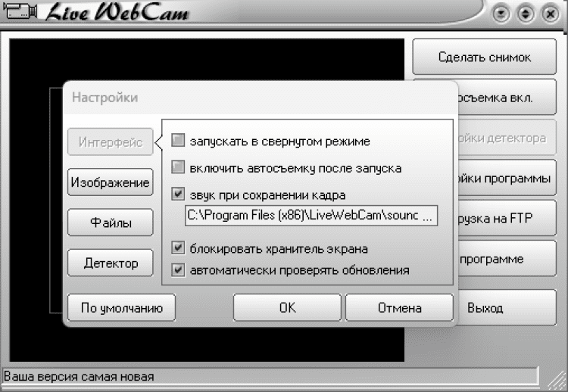The image size is (568, 392).
Task: Click the "съемка вкл." button in main window
Action: coord(507,98)
